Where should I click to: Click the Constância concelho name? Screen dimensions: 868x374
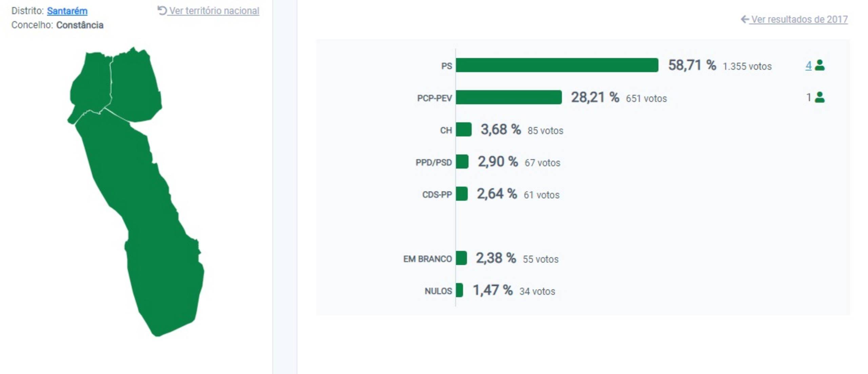pyautogui.click(x=80, y=25)
